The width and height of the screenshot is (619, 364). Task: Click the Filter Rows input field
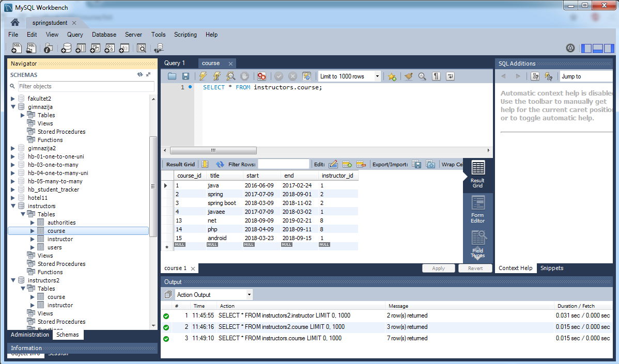click(x=283, y=164)
